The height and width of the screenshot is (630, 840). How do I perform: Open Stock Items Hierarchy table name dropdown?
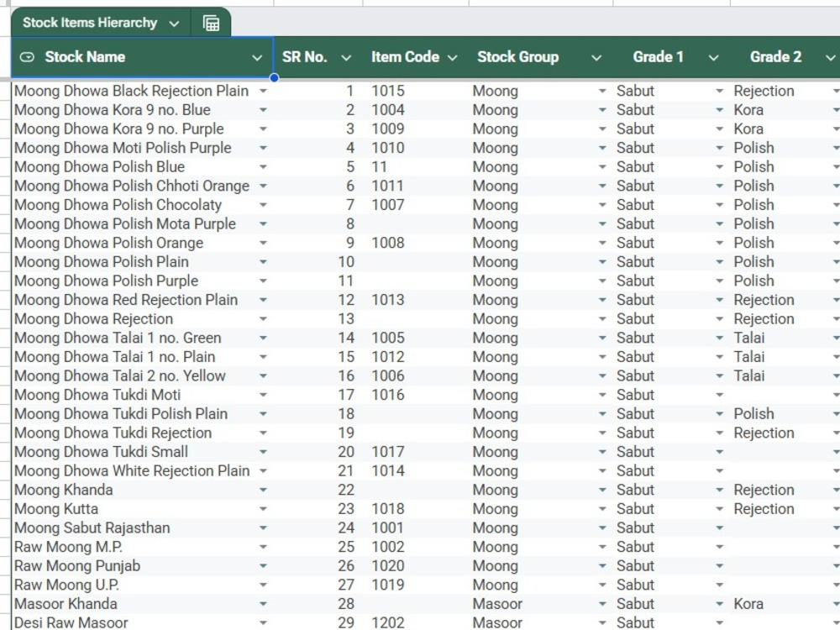pyautogui.click(x=174, y=24)
